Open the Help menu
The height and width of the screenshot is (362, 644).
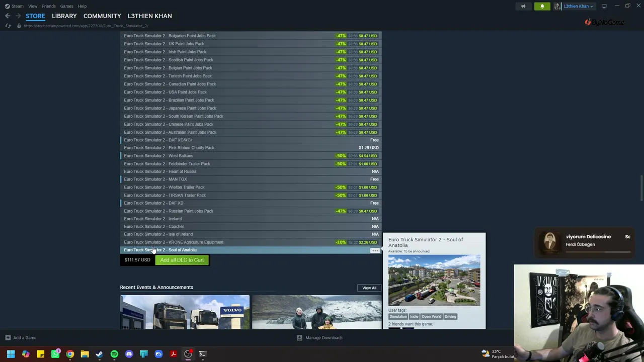tap(82, 6)
